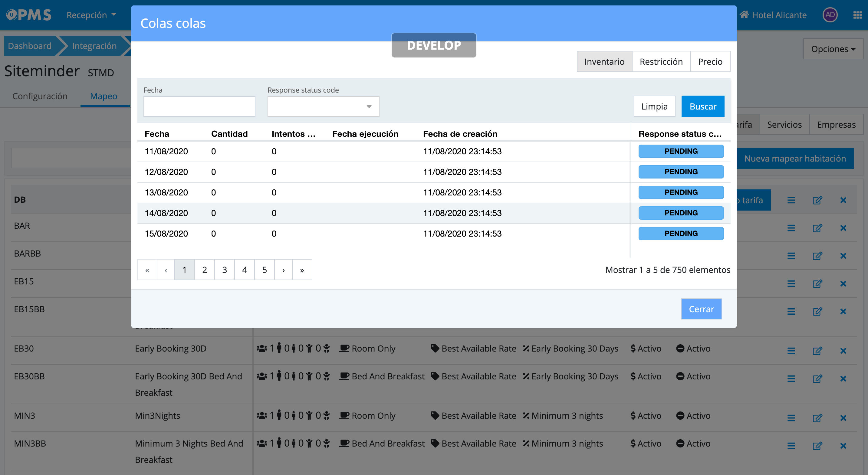Click the Limpia button

pos(654,106)
